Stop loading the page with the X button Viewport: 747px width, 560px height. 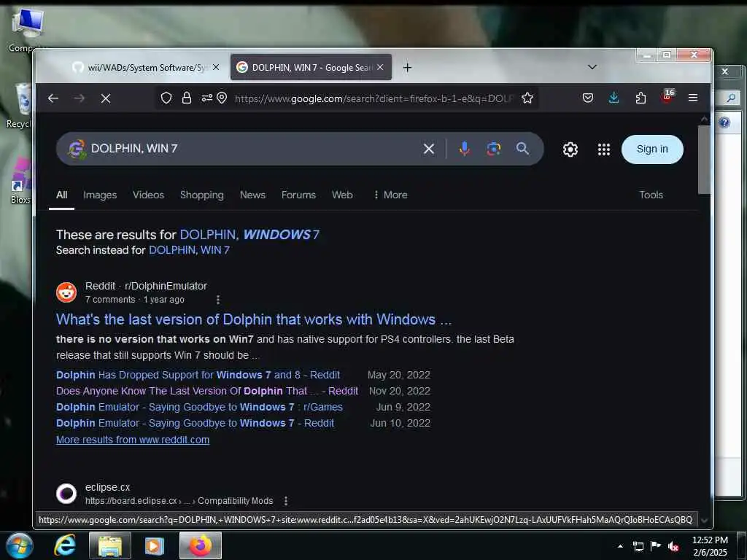pos(106,98)
